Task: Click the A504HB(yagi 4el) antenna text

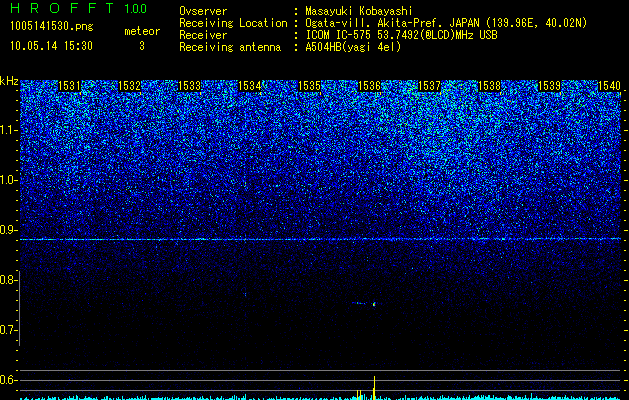Action: tap(353, 47)
